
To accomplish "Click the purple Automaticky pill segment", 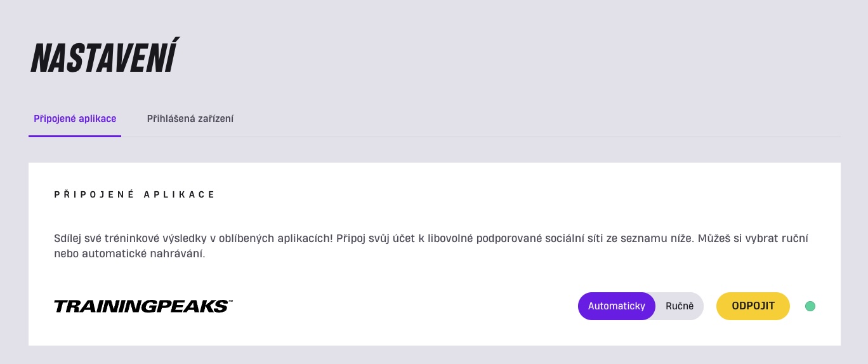I will tap(616, 306).
